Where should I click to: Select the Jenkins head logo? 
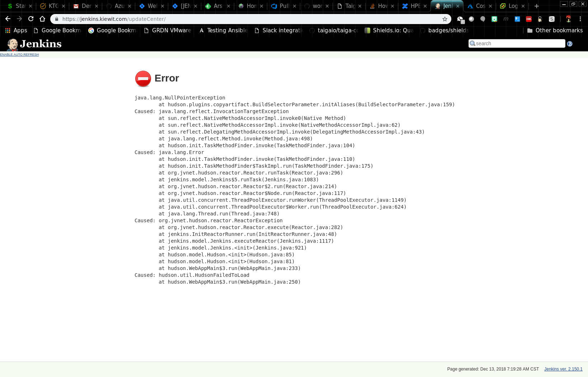(13, 44)
